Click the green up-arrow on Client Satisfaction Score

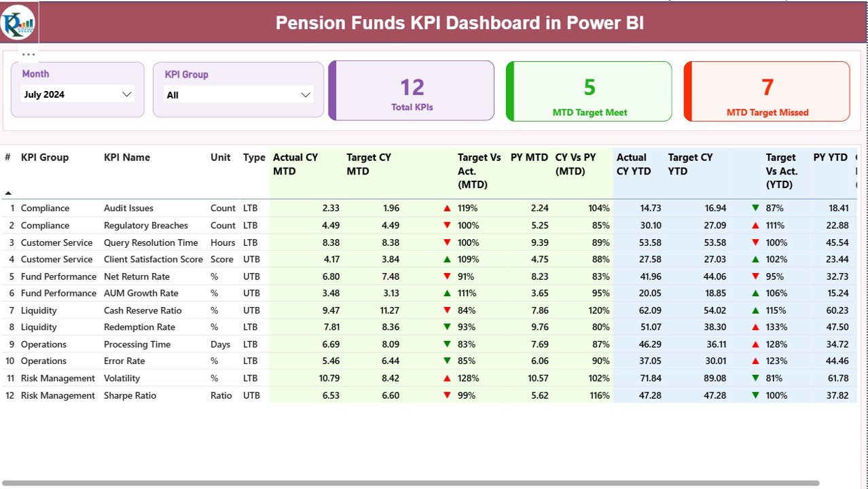click(446, 259)
